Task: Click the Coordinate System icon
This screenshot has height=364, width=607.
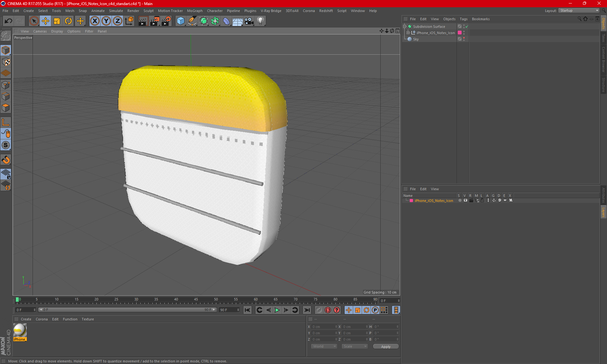Action: (129, 21)
